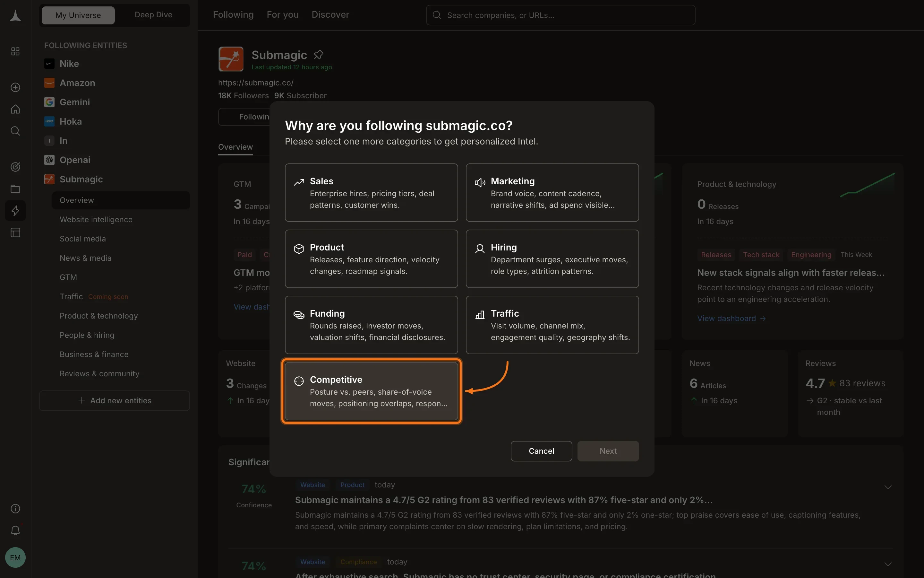Expand the Compliance insight row chevron
The height and width of the screenshot is (578, 924).
coord(888,565)
